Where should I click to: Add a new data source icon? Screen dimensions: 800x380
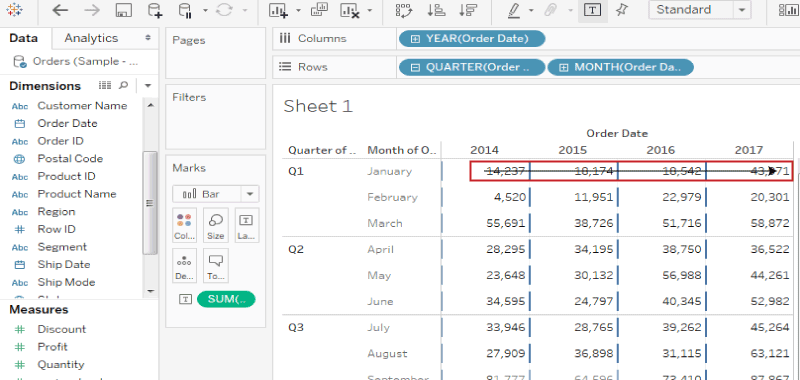click(155, 11)
